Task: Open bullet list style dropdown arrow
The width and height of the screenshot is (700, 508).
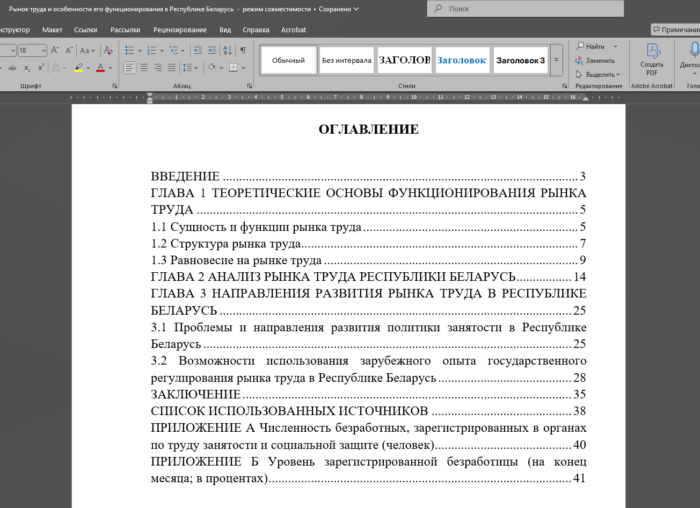Action: pos(139,51)
